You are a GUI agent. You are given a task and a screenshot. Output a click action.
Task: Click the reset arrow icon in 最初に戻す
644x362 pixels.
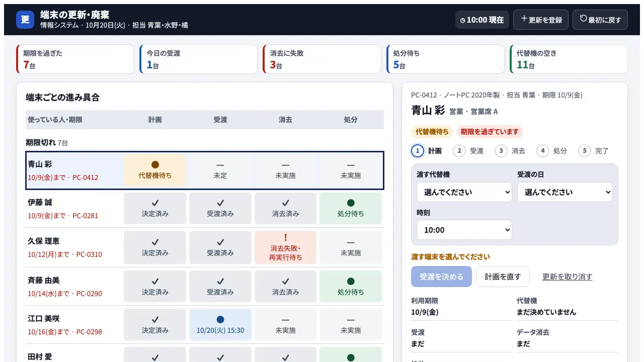coord(584,19)
